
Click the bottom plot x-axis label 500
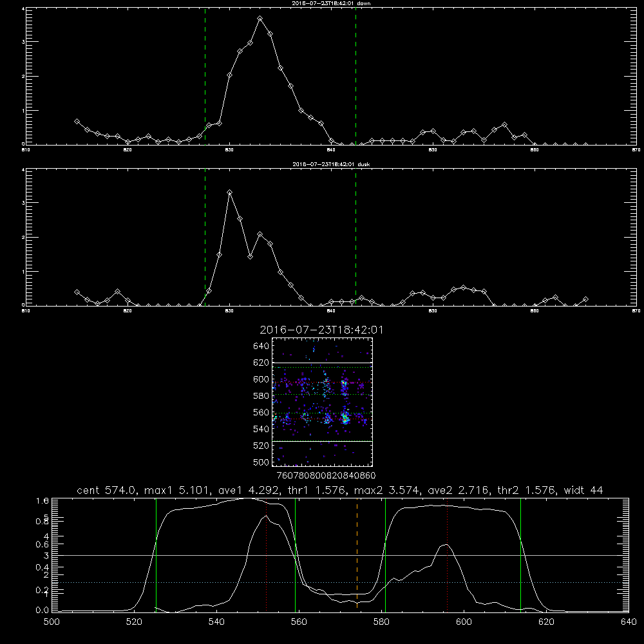tap(52, 622)
